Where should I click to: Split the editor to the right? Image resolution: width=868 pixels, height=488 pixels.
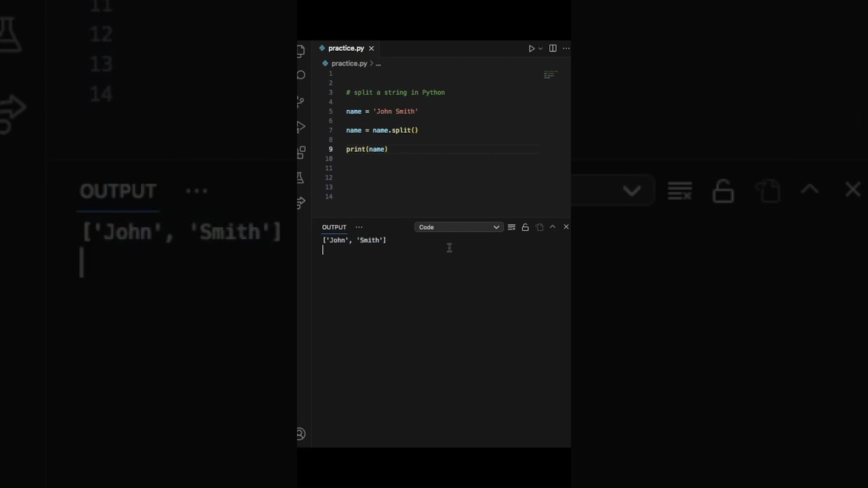(x=553, y=48)
